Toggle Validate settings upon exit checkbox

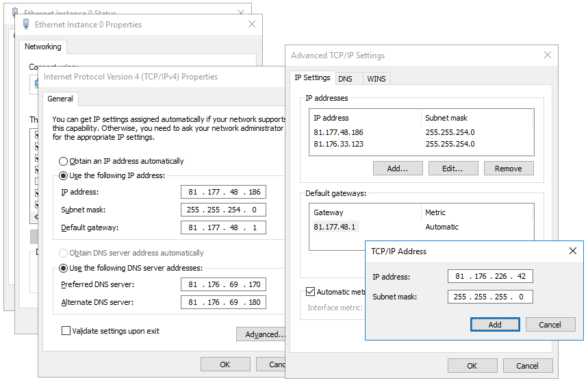[66, 332]
